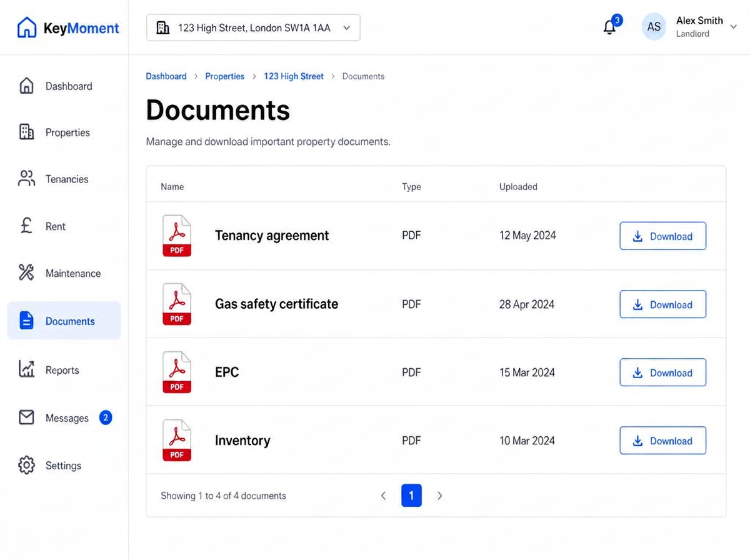This screenshot has width=750, height=560.
Task: Click the building icon in the address selector
Action: (x=163, y=27)
